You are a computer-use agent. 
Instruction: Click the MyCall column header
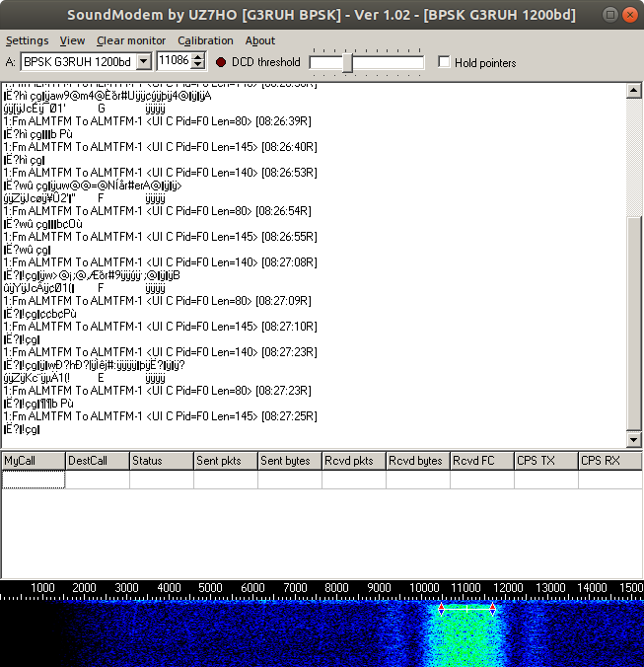(x=34, y=461)
